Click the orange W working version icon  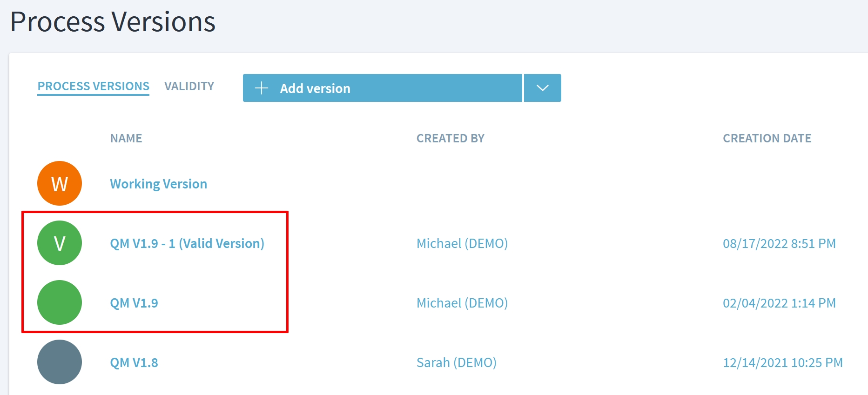(60, 183)
